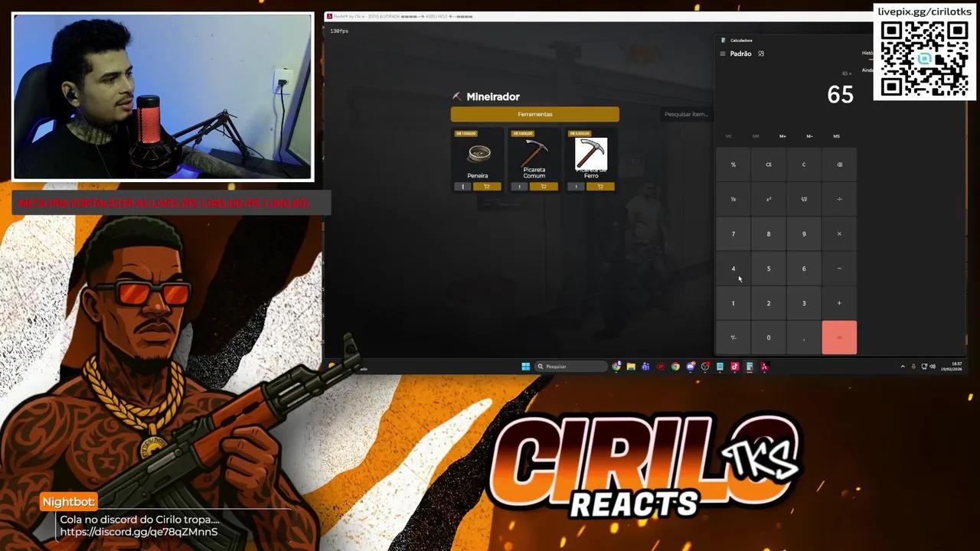Open the Histórico panel

tap(869, 53)
